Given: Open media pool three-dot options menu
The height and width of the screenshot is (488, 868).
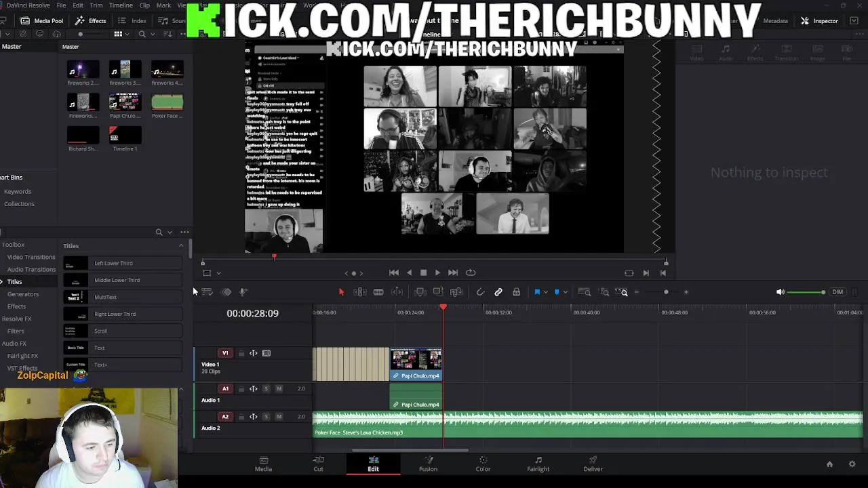Looking at the screenshot, I should coord(184,34).
